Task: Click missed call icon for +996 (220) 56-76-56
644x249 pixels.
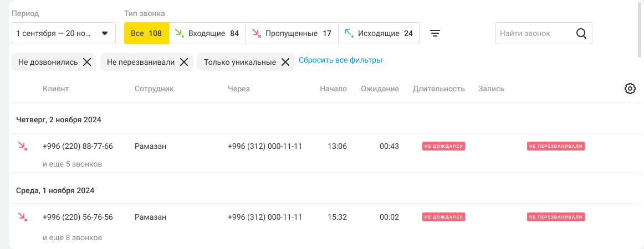Action: pyautogui.click(x=23, y=217)
